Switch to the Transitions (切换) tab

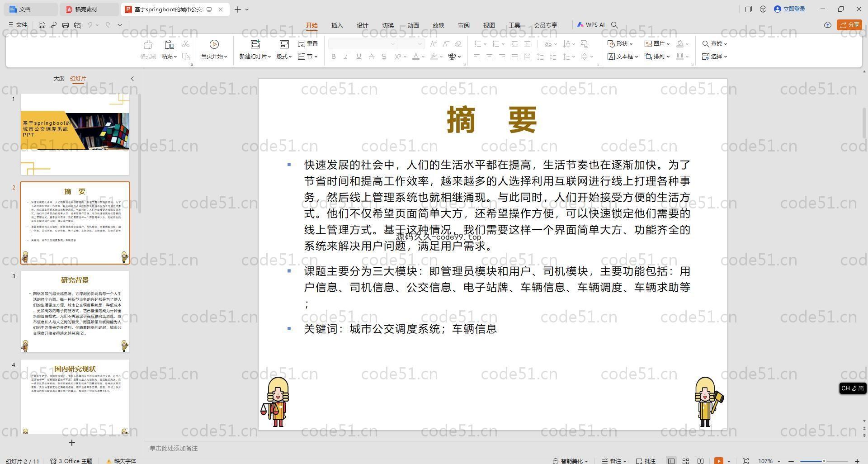(388, 25)
